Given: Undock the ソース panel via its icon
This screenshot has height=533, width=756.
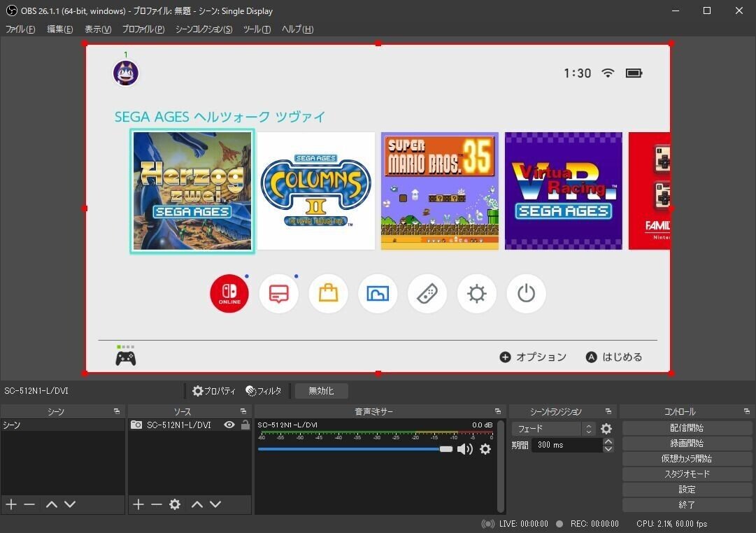Looking at the screenshot, I should 243,411.
